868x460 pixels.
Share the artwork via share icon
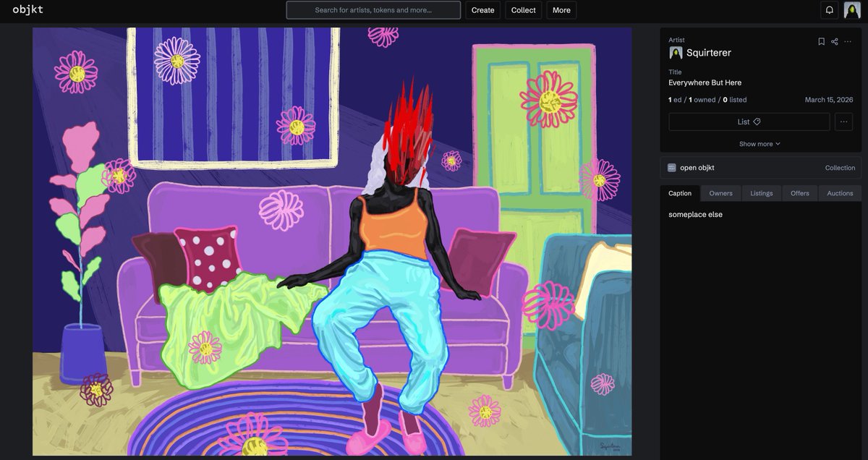tap(834, 41)
